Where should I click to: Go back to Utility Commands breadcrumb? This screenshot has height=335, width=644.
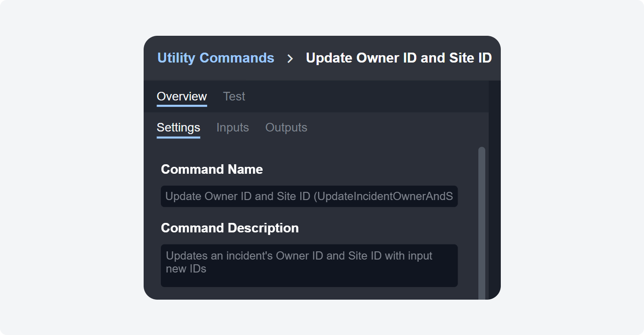[216, 58]
